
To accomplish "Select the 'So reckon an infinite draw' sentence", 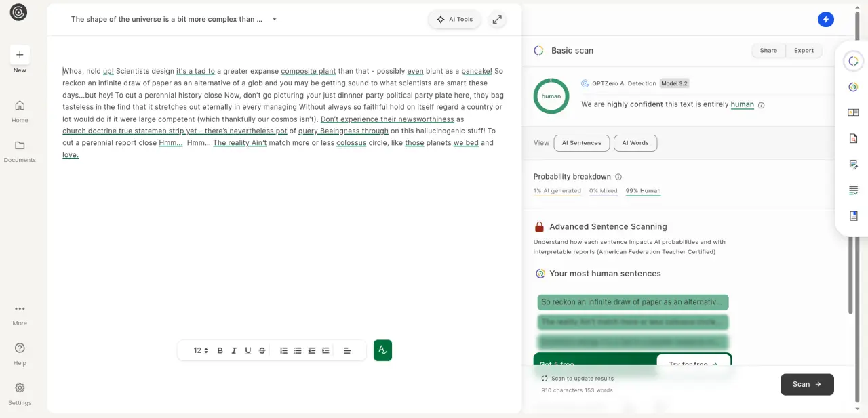I will tap(633, 302).
